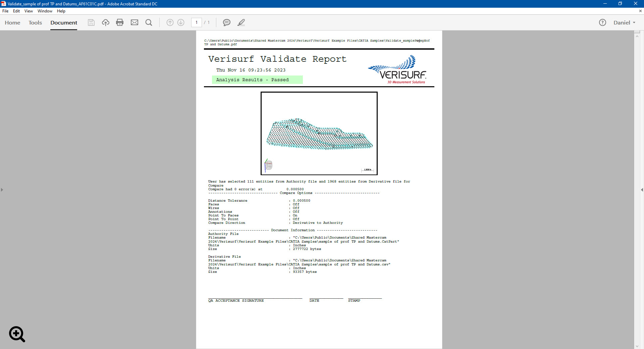Click '2777722 bytes' size value
Image resolution: width=644 pixels, height=349 pixels.
tap(307, 249)
